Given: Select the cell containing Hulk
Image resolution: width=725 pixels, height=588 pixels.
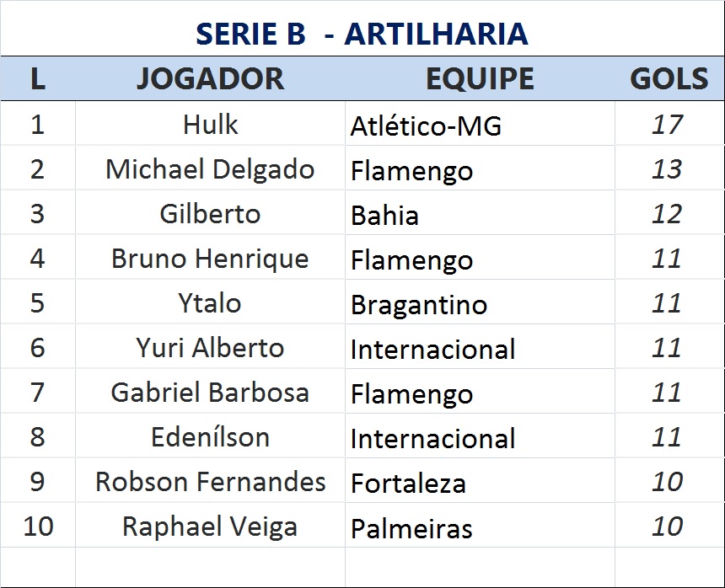Looking at the screenshot, I should tap(210, 125).
